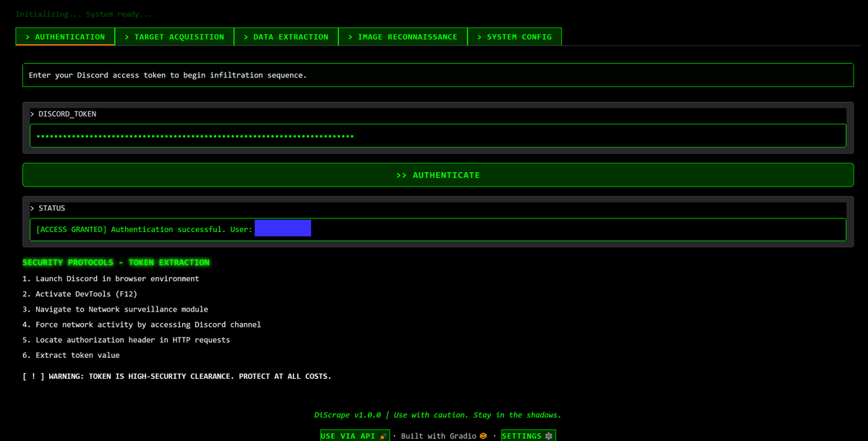
Task: Select the 'Security Protocols - Token Extraction' heading
Action: tap(116, 262)
